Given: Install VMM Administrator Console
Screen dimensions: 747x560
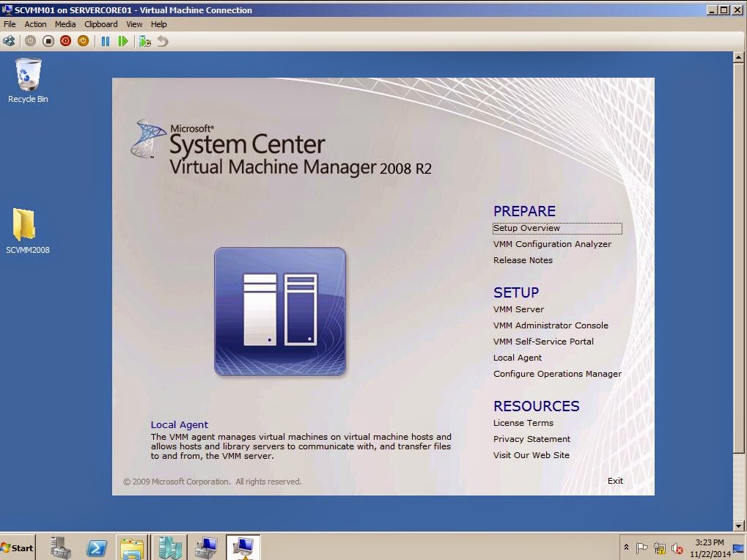Looking at the screenshot, I should (551, 325).
